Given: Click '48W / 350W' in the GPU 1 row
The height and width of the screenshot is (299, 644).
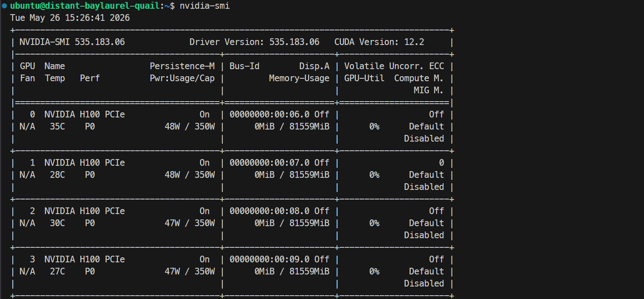Looking at the screenshot, I should (x=190, y=175).
